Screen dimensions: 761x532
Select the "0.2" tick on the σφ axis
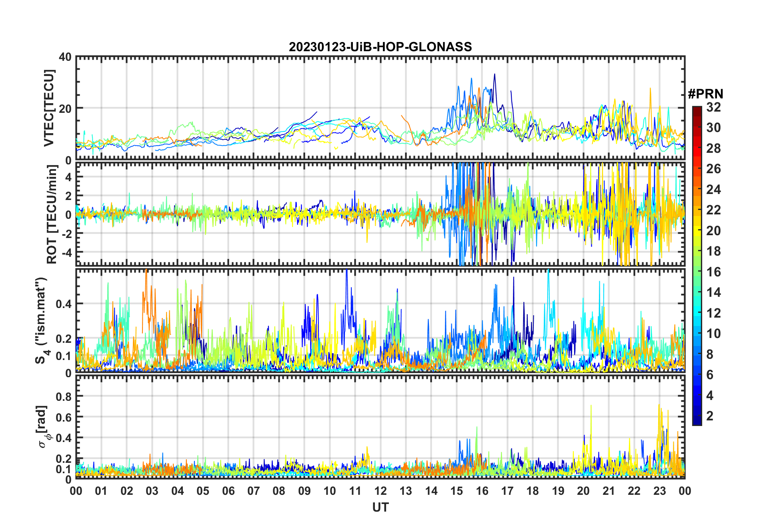(x=64, y=458)
